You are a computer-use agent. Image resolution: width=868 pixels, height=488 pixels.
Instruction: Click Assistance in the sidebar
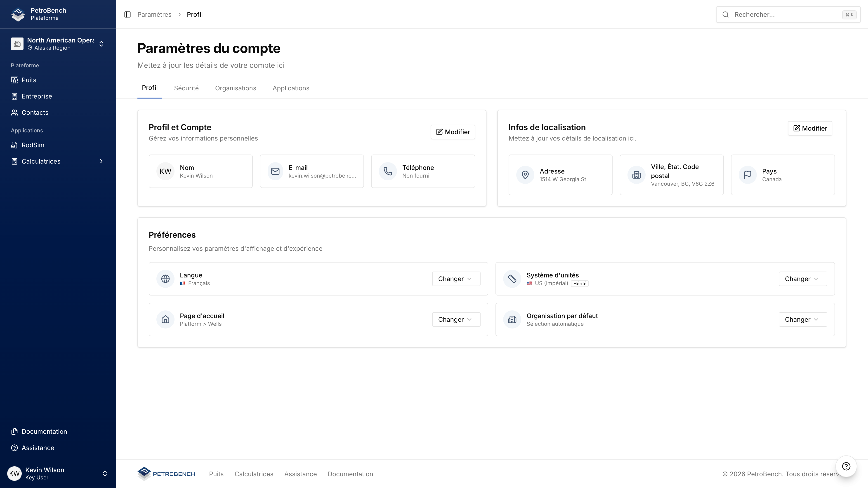(38, 448)
